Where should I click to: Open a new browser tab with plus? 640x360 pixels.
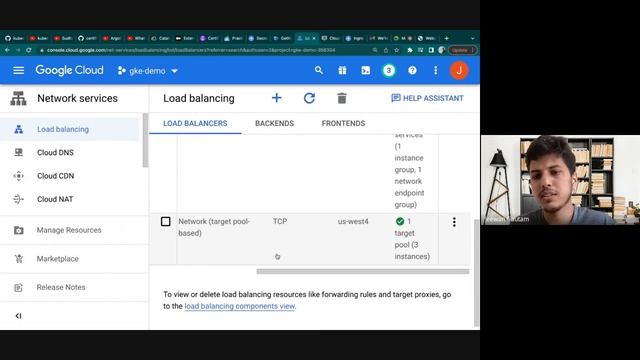tap(447, 38)
